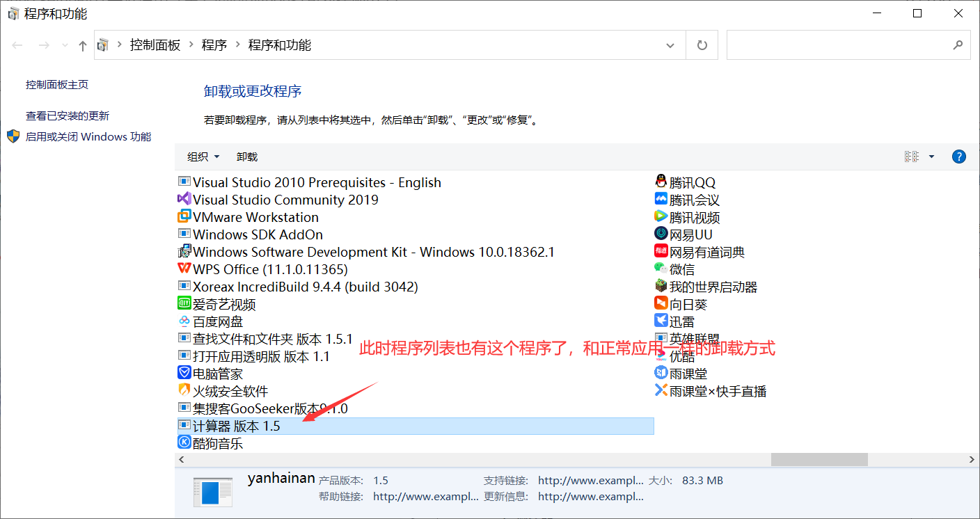Expand the chevron after 控制面板 breadcrumb
The image size is (980, 519).
coord(191,45)
